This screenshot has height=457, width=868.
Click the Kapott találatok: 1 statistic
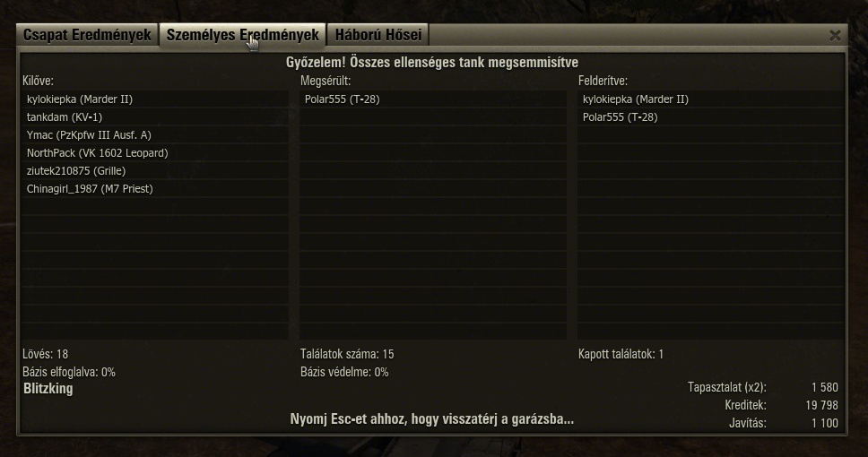[x=621, y=354]
